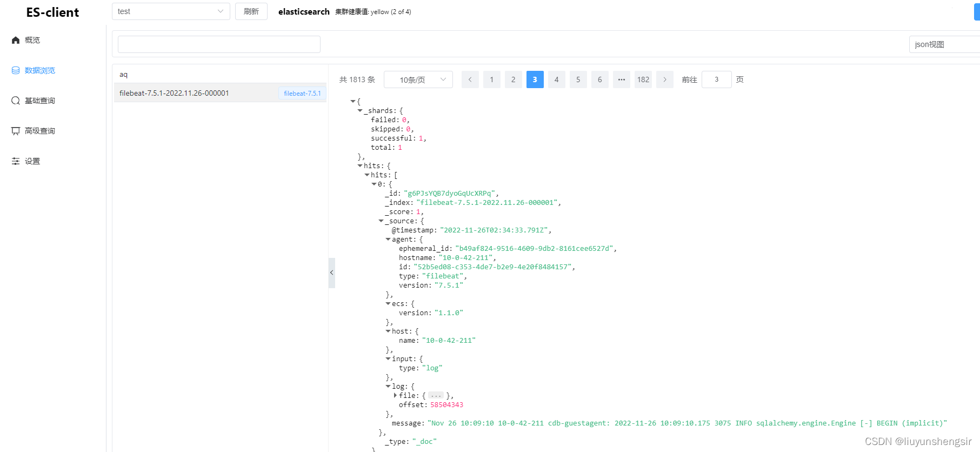Screen dimensions: 980x452
Task: Collapse the inner hits array
Action: (x=367, y=175)
